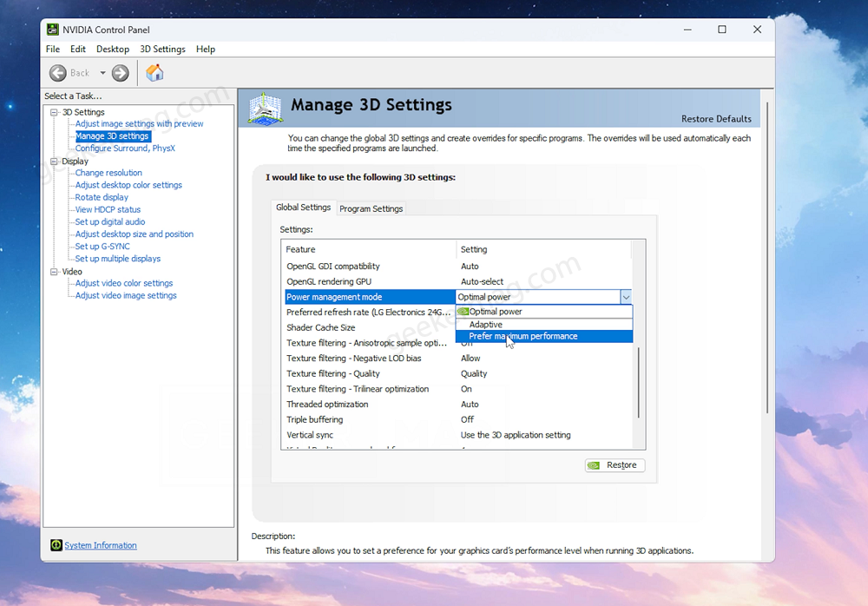
Task: Switch to the Global Settings tab
Action: tap(303, 207)
